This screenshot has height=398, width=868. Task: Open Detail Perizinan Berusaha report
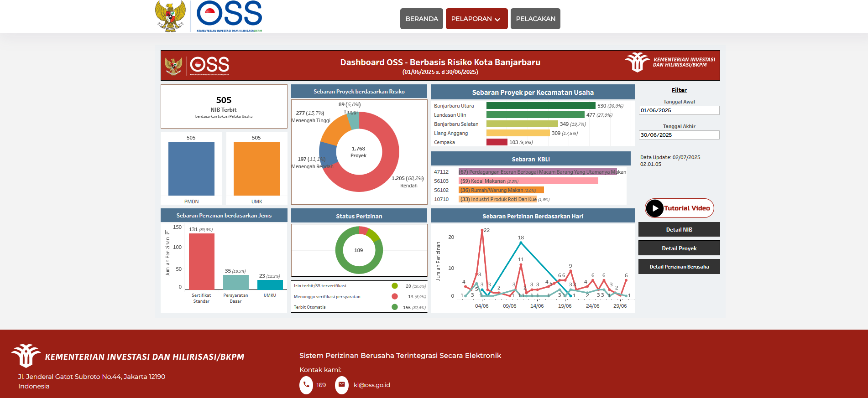point(679,267)
